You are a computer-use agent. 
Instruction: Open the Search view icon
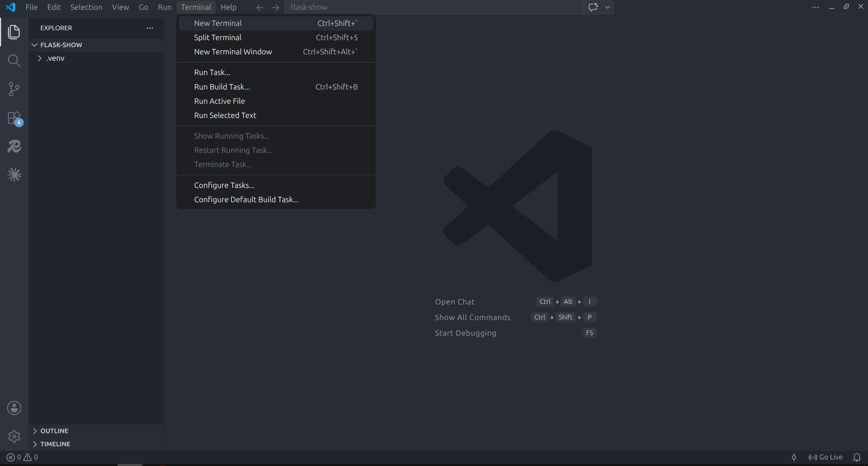click(x=14, y=60)
